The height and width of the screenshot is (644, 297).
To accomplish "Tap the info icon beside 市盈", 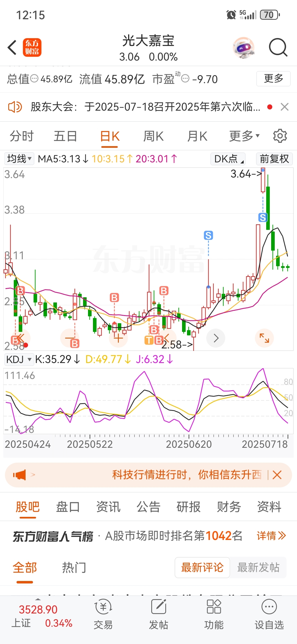I will 185,79.
